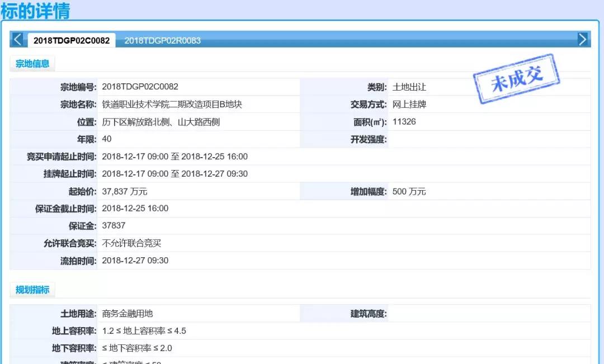
Task: Click the 不允许联合竞买 text
Action: point(132,243)
